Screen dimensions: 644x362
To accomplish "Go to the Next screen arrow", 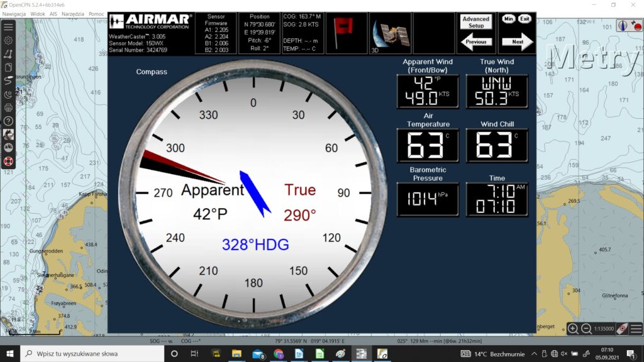I will (x=517, y=42).
